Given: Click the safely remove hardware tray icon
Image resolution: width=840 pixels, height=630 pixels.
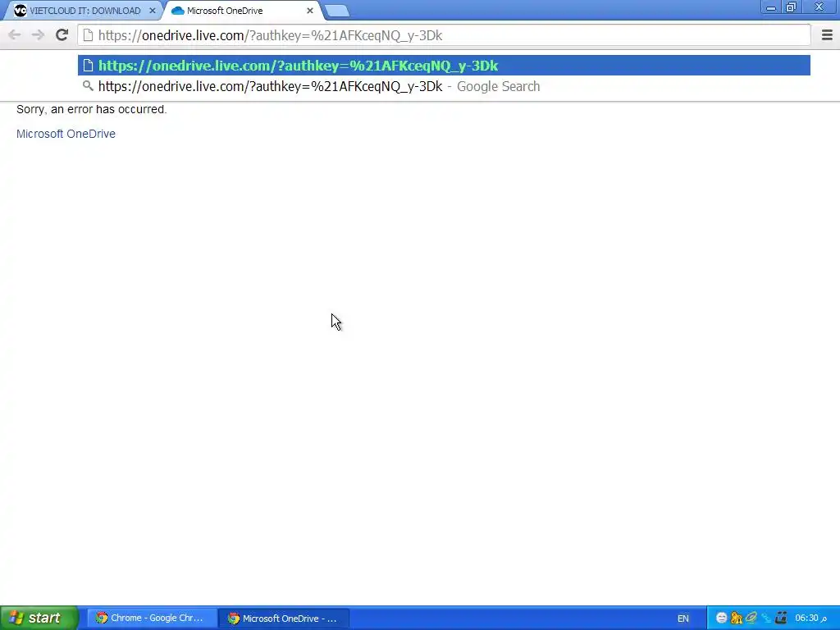Looking at the screenshot, I should pos(751,619).
